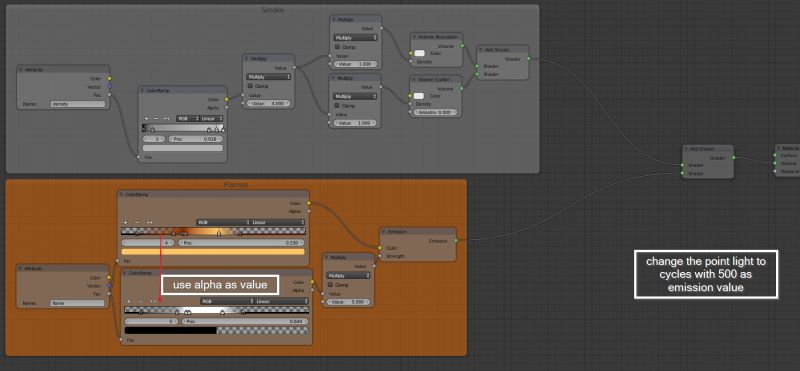Select the Smoke frame title
Screen dimensions: 800x371
(x=272, y=10)
